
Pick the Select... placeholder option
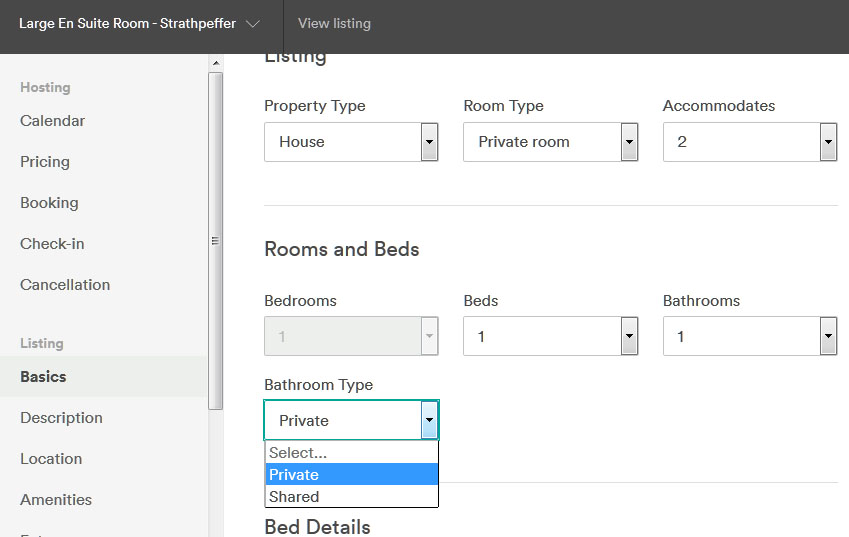tap(298, 453)
